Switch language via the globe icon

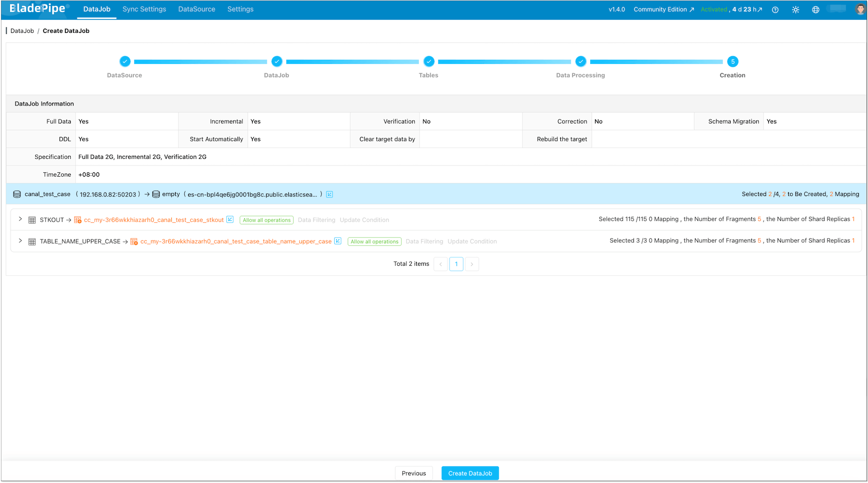click(x=816, y=10)
